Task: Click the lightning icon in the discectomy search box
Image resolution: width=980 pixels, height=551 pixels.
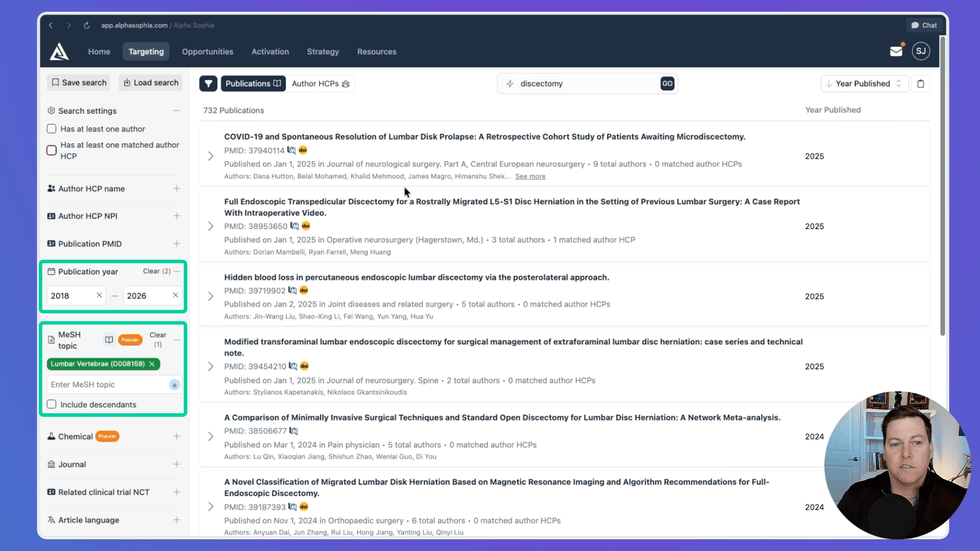Action: point(510,83)
